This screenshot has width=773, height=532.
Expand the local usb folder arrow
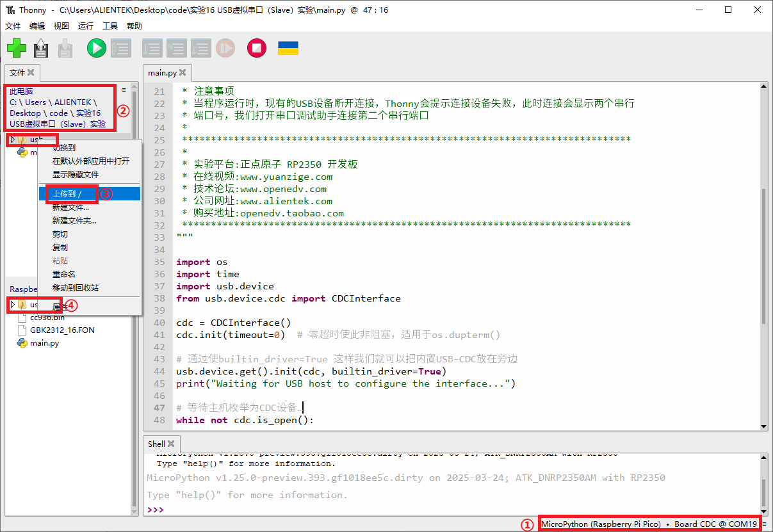12,139
